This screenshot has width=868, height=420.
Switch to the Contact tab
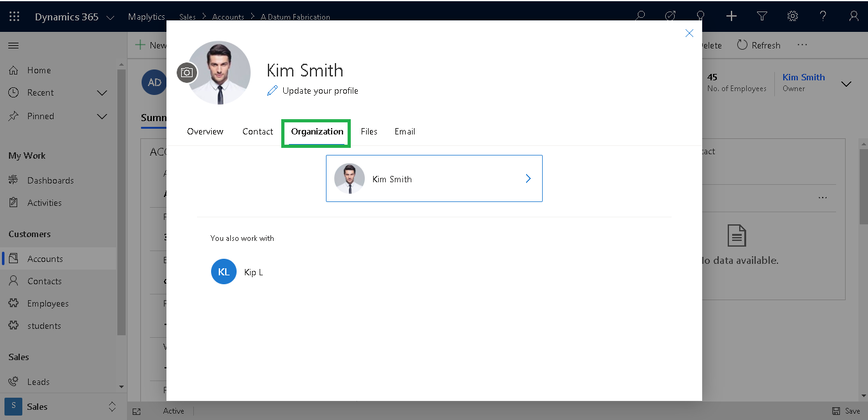258,131
